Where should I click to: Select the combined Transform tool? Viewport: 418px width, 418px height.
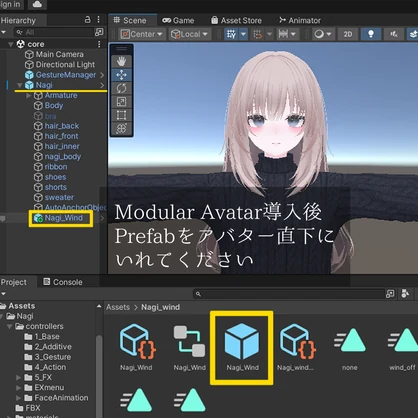pyautogui.click(x=121, y=129)
